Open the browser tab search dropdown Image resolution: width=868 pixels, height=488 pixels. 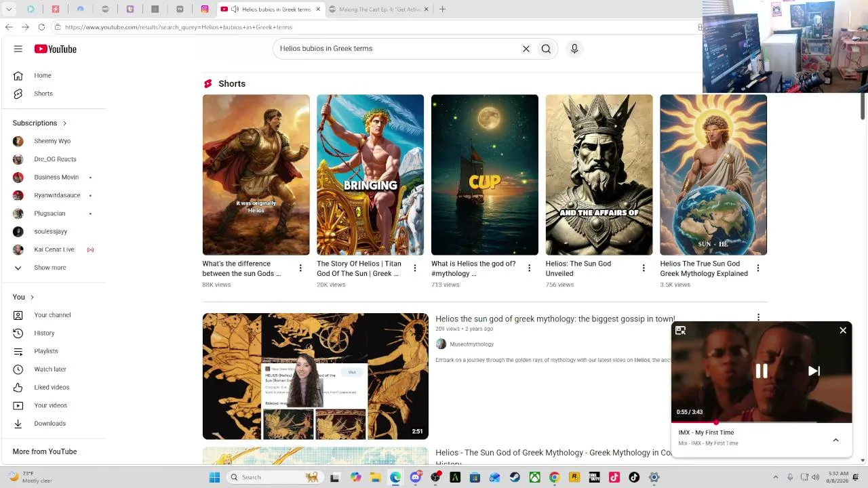pos(9,9)
